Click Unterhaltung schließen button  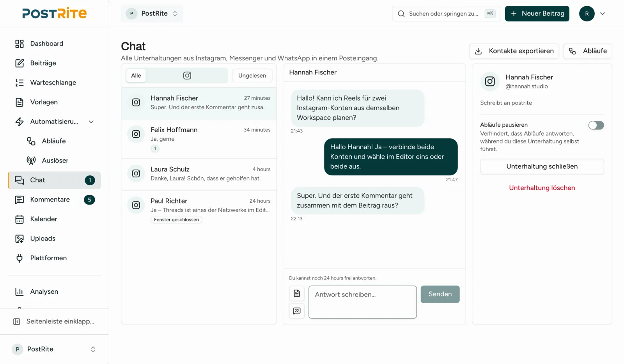tap(542, 166)
